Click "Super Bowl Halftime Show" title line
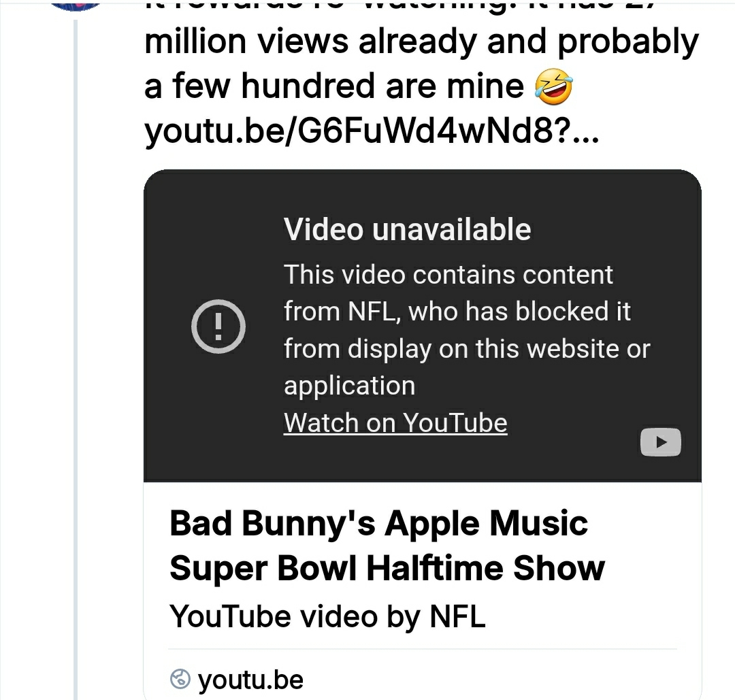The width and height of the screenshot is (735, 700). pyautogui.click(x=387, y=569)
